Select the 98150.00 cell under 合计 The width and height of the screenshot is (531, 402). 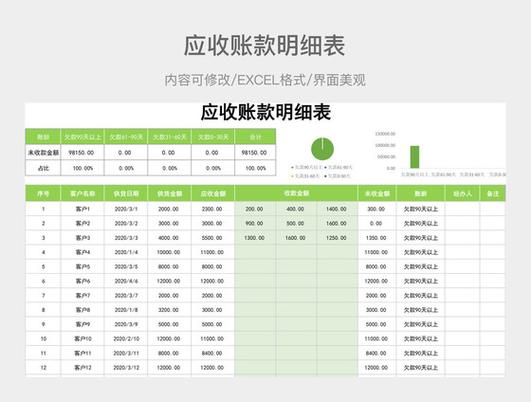(255, 153)
